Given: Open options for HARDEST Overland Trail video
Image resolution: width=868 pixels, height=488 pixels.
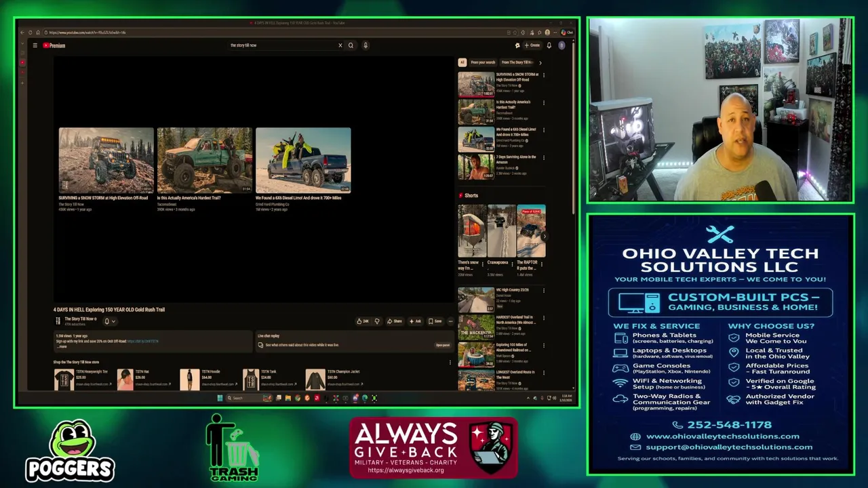Looking at the screenshot, I should point(543,318).
